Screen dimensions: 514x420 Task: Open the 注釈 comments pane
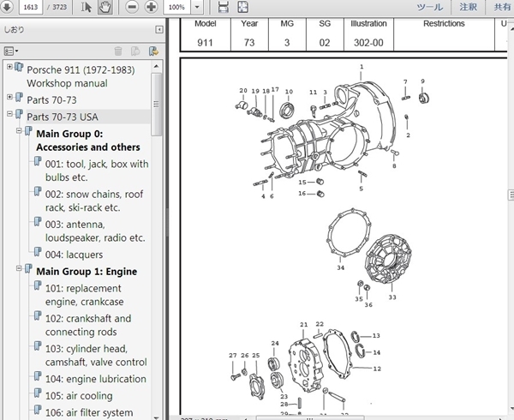(468, 7)
